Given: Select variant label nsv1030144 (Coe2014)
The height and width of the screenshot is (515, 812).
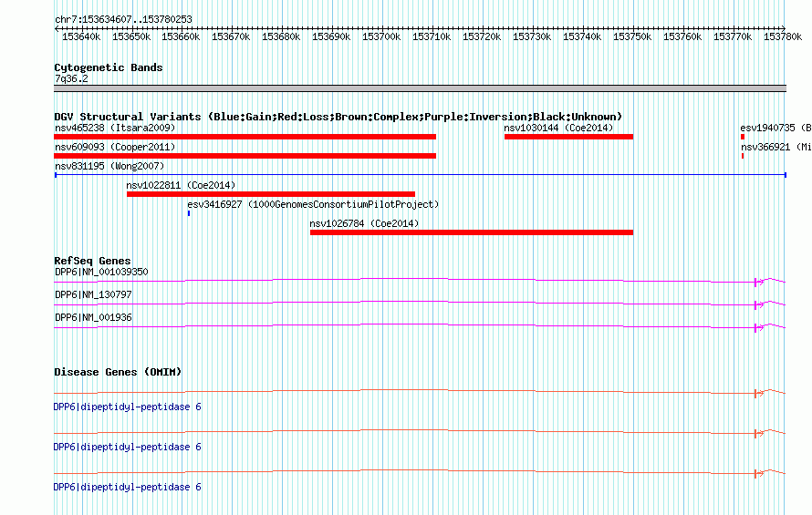Looking at the screenshot, I should click(x=558, y=128).
